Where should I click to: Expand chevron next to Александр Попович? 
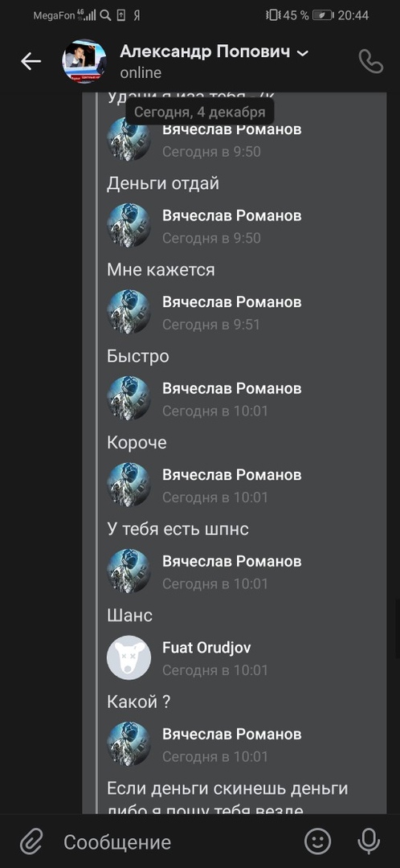(x=302, y=53)
